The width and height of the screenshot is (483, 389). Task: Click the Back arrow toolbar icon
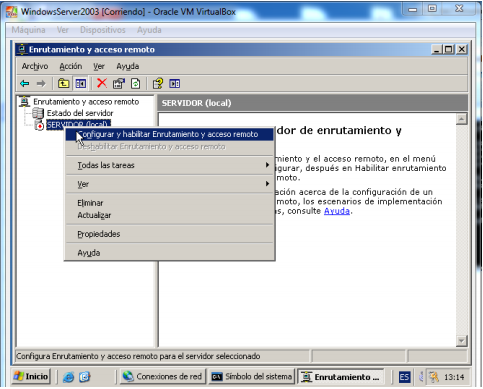click(x=25, y=83)
